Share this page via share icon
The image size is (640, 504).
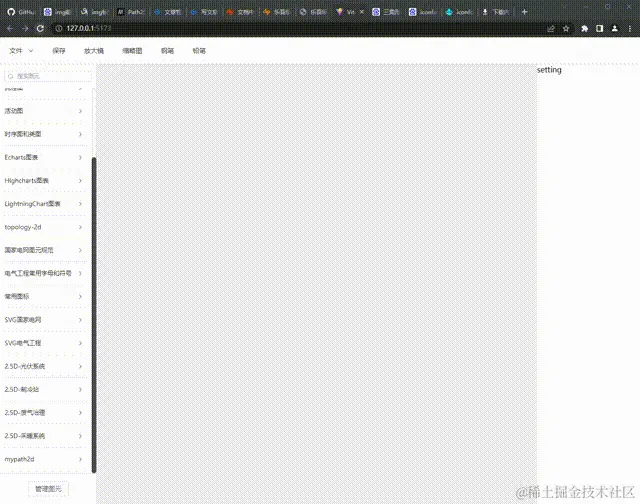point(551,29)
